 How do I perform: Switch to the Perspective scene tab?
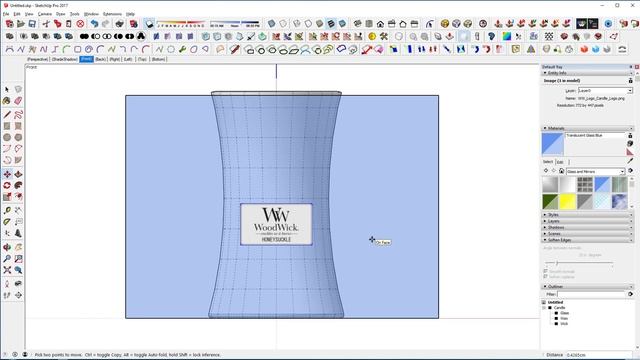(38, 59)
